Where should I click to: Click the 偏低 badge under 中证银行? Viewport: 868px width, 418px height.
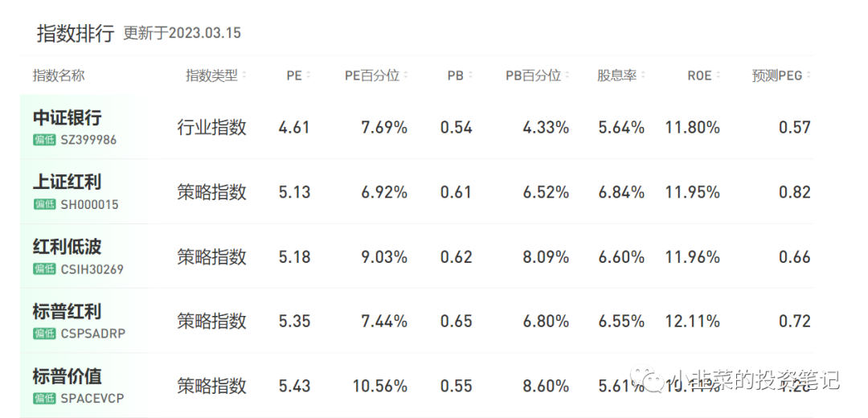44,140
